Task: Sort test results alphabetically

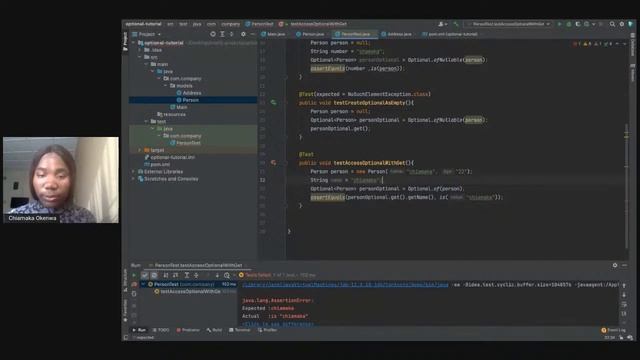Action: point(166,275)
